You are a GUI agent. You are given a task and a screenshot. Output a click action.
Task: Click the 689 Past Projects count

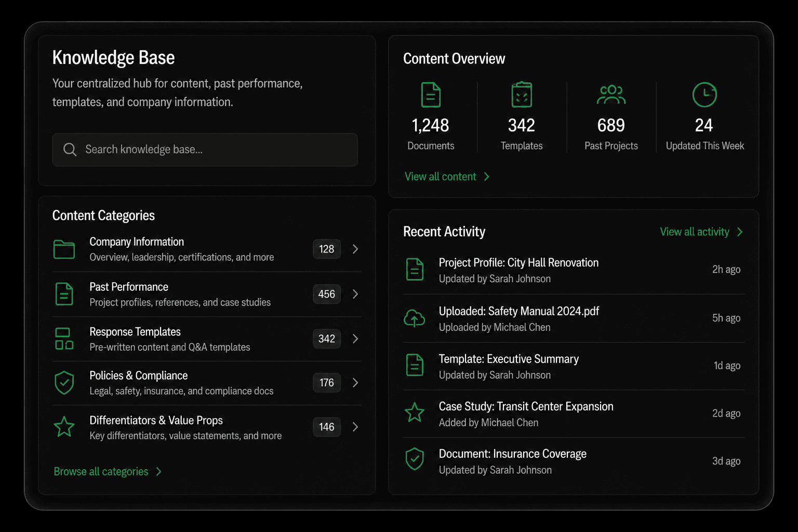(611, 125)
